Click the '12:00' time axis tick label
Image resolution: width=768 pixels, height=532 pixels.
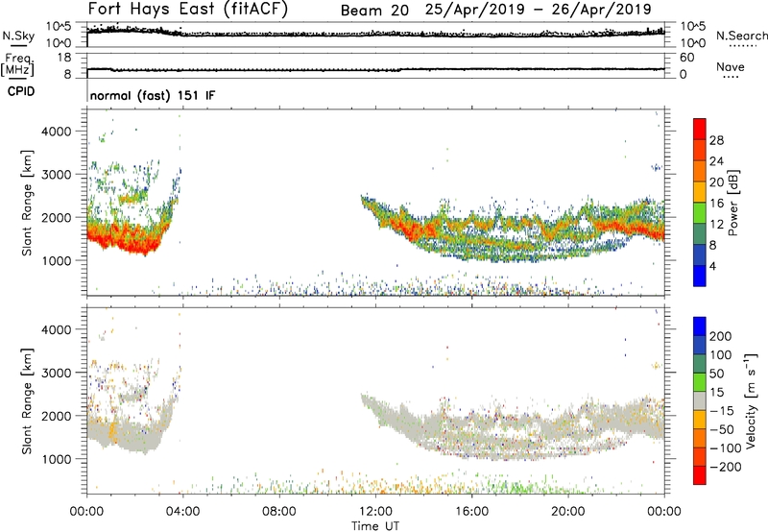(x=375, y=512)
